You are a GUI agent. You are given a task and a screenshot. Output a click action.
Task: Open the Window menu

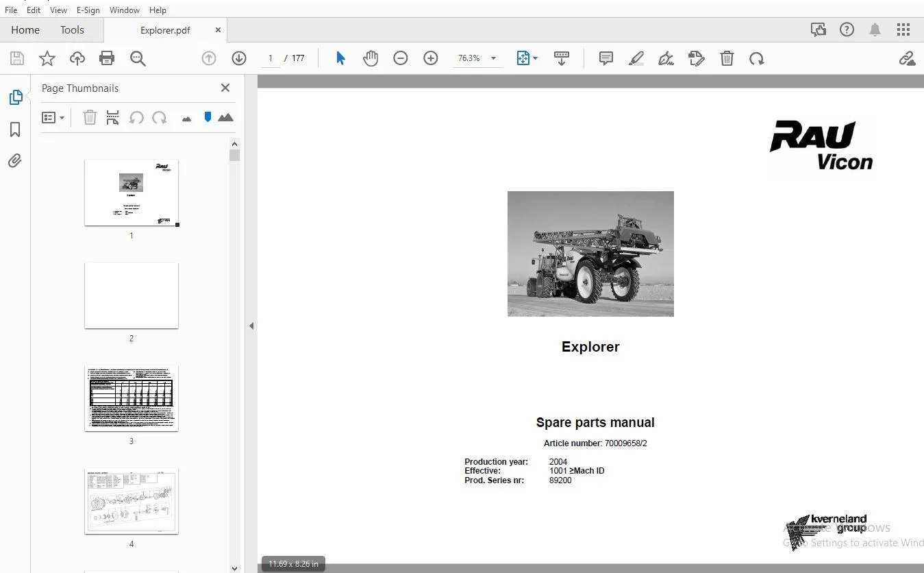click(x=125, y=10)
